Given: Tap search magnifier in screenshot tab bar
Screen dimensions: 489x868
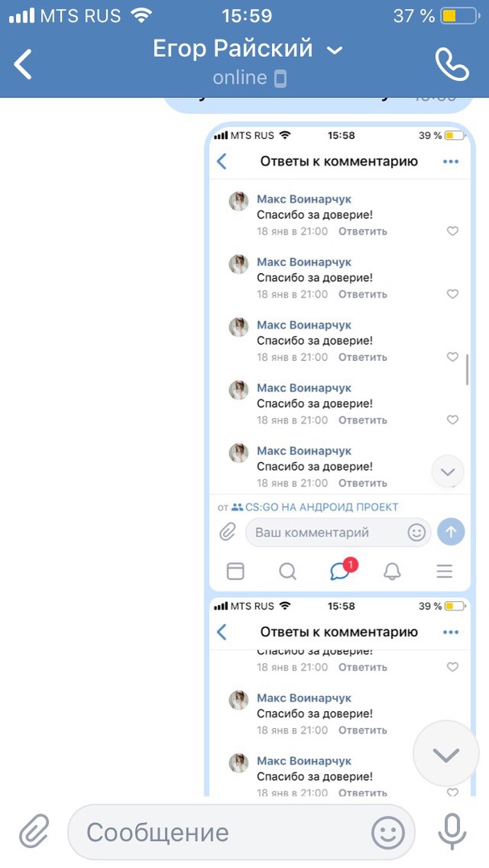Looking at the screenshot, I should (287, 571).
